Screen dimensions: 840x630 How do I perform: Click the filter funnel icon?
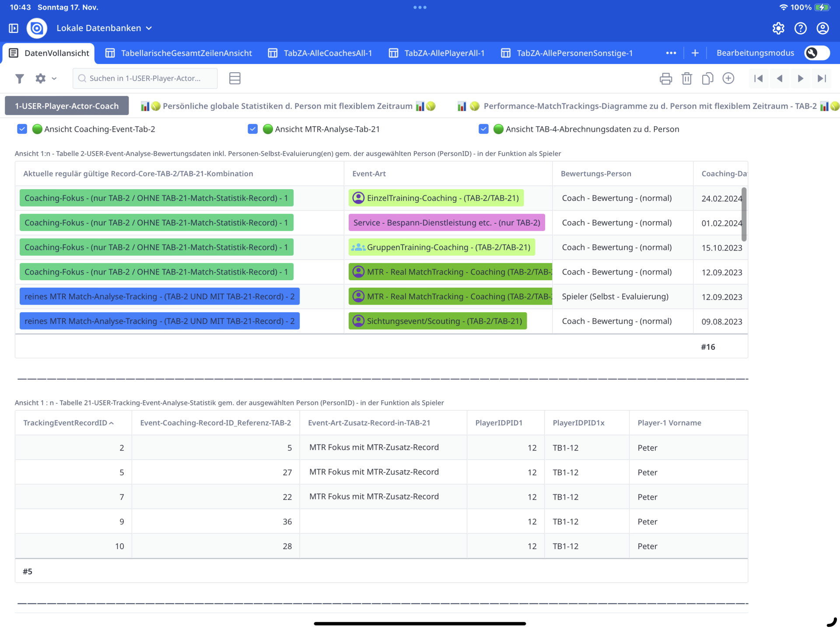[19, 78]
